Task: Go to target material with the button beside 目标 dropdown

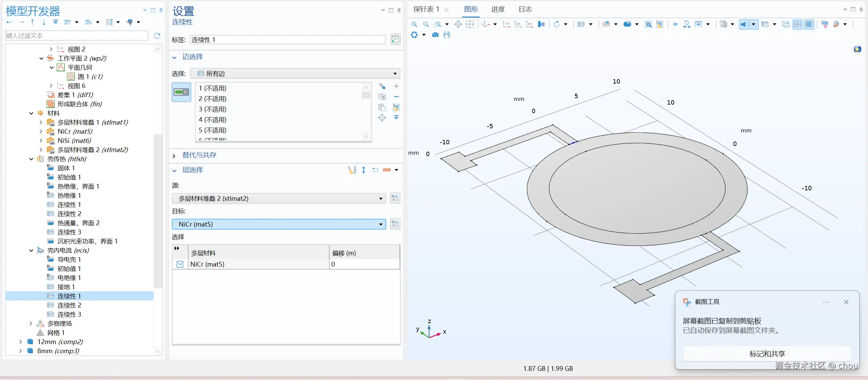Action: 395,224
